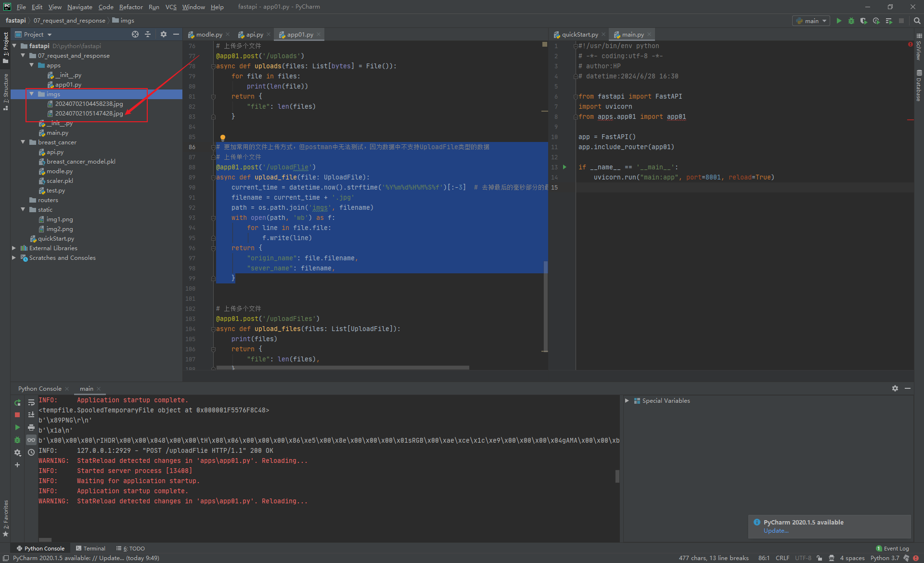Collapse the fastapi root folder
This screenshot has width=924, height=563.
click(14, 46)
